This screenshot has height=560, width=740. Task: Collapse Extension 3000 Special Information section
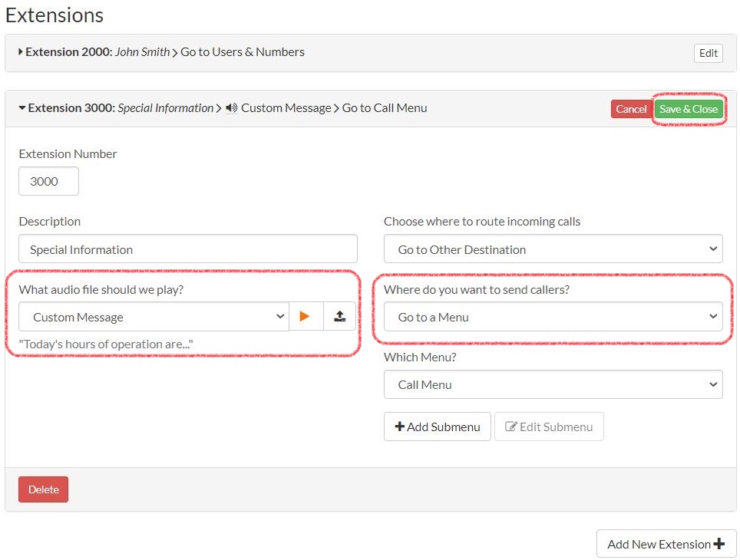[x=21, y=107]
